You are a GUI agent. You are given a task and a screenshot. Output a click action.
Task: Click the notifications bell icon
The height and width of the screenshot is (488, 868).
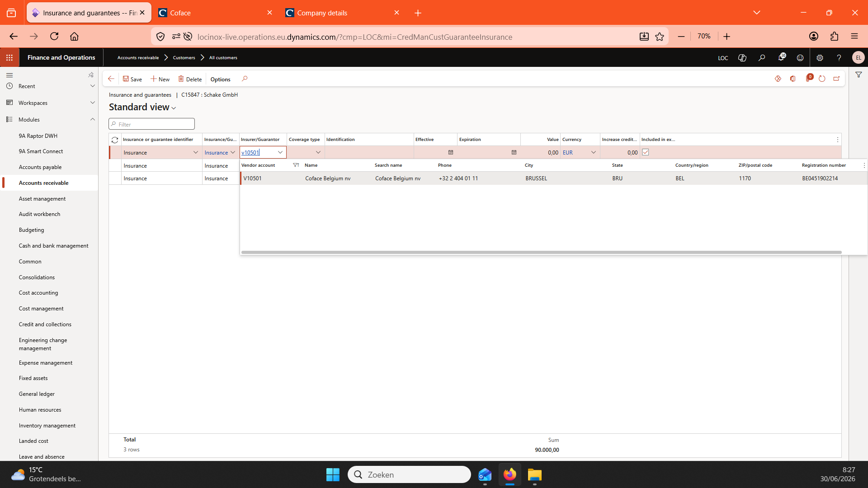point(781,57)
